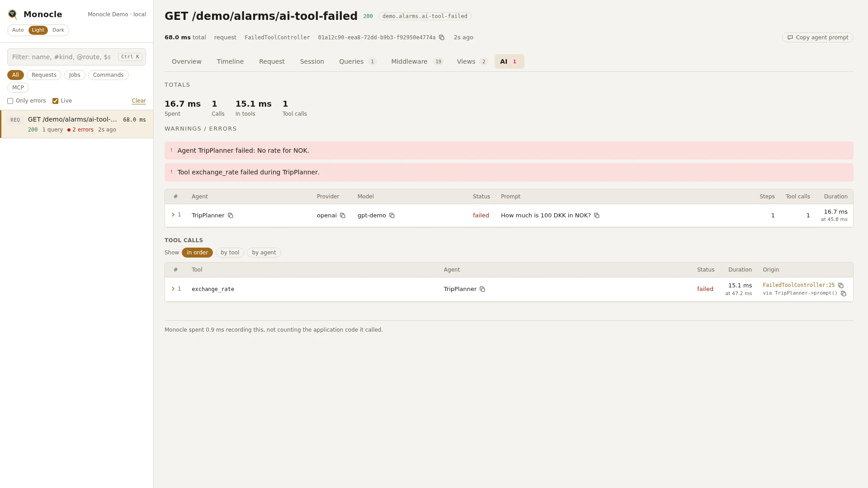Click the 'Agent TripPlanner failed' error banner
The image size is (868, 488).
click(x=509, y=150)
